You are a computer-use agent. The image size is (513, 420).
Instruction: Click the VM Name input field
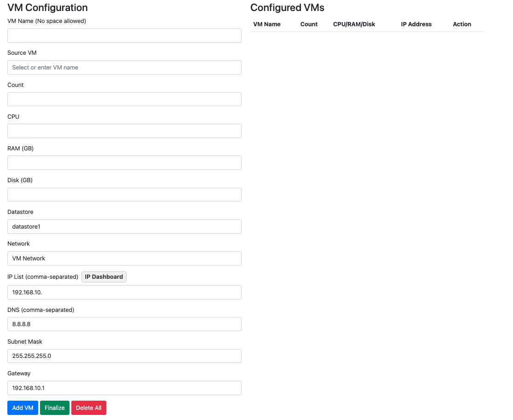pos(124,36)
